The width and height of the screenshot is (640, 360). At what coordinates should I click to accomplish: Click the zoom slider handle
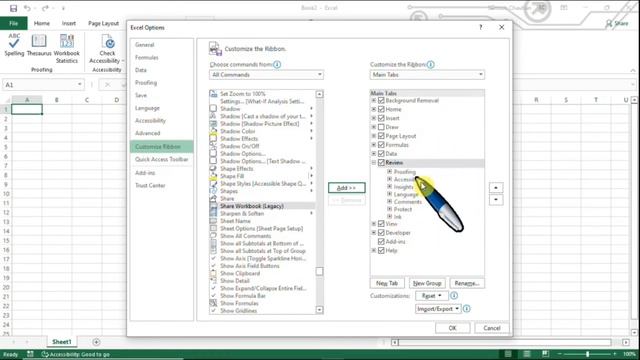[587, 354]
